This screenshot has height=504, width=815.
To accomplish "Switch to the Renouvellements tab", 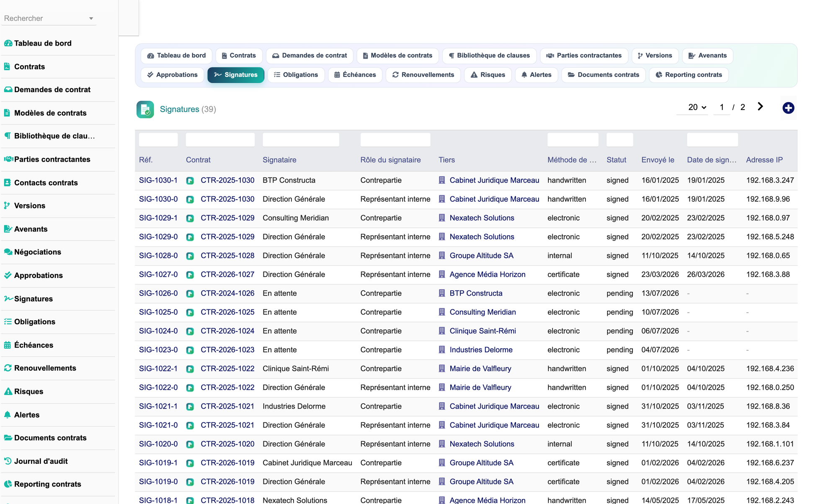I will point(423,75).
